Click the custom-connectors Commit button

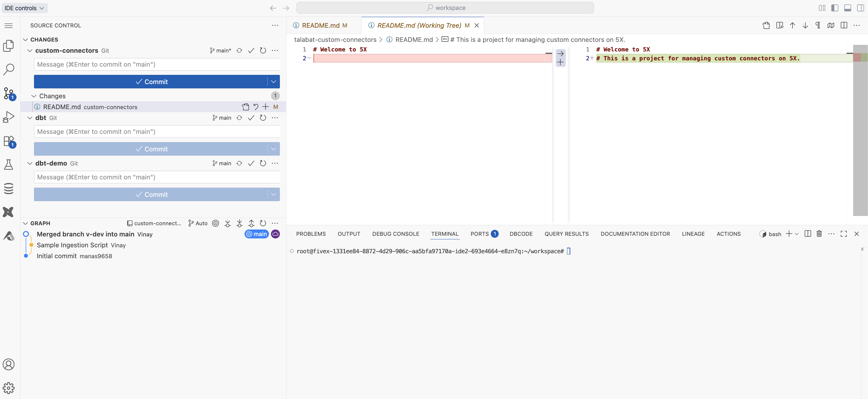click(x=151, y=81)
